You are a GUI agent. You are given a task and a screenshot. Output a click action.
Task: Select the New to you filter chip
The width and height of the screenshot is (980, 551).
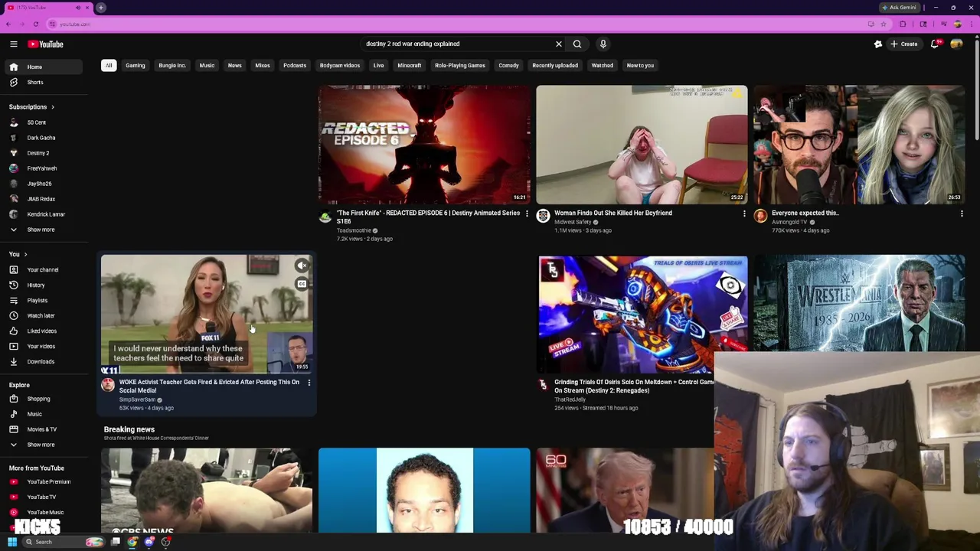tap(640, 66)
